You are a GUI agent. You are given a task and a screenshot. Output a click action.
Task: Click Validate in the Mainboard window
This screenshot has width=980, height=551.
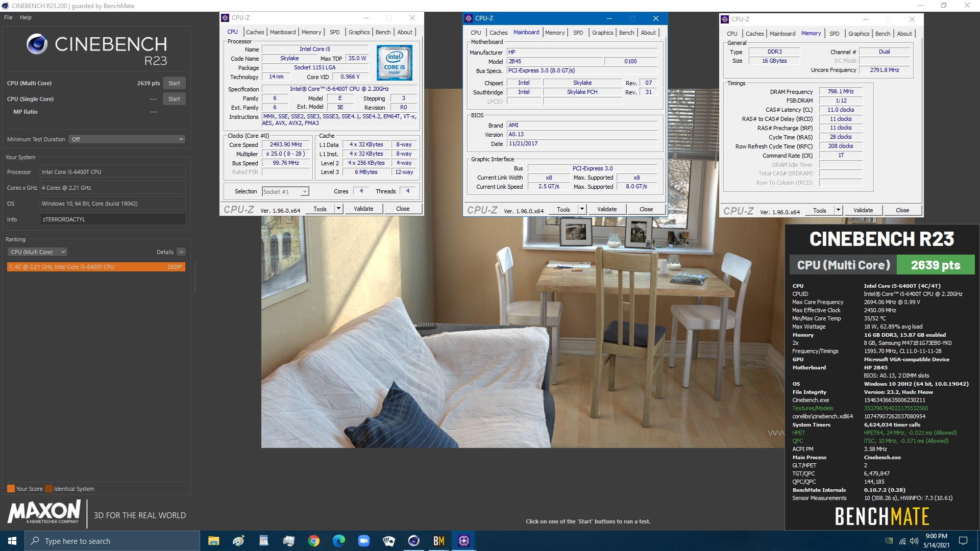[607, 209]
